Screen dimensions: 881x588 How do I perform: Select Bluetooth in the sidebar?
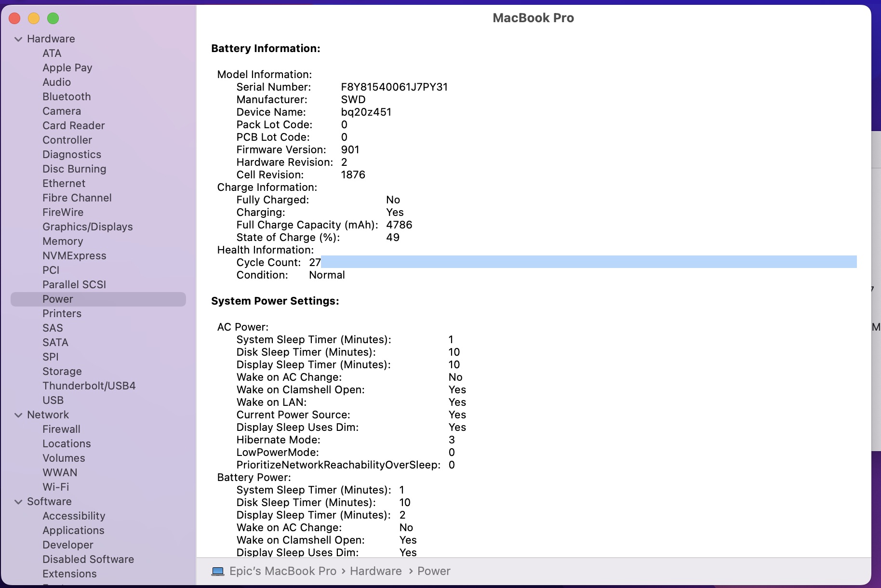pos(67,97)
